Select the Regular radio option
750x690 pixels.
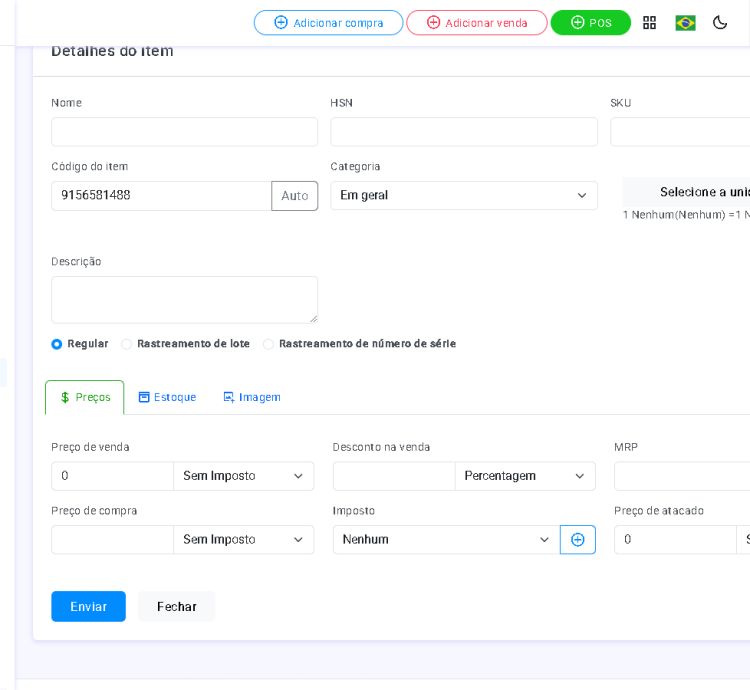click(x=57, y=344)
